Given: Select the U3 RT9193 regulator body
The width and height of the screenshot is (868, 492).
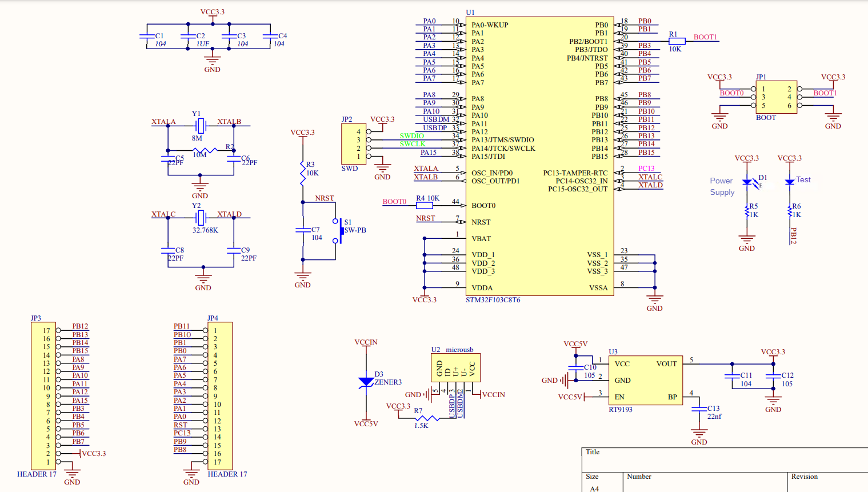Looking at the screenshot, I should [646, 380].
